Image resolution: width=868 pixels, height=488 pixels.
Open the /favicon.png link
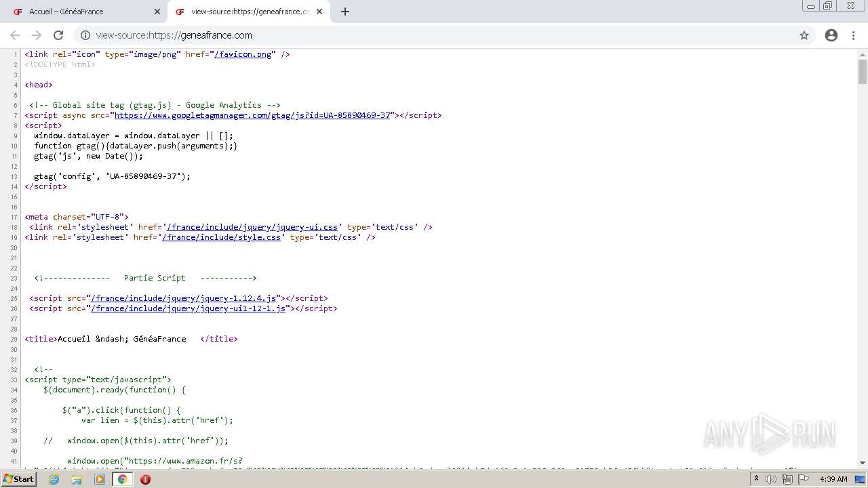pos(243,54)
